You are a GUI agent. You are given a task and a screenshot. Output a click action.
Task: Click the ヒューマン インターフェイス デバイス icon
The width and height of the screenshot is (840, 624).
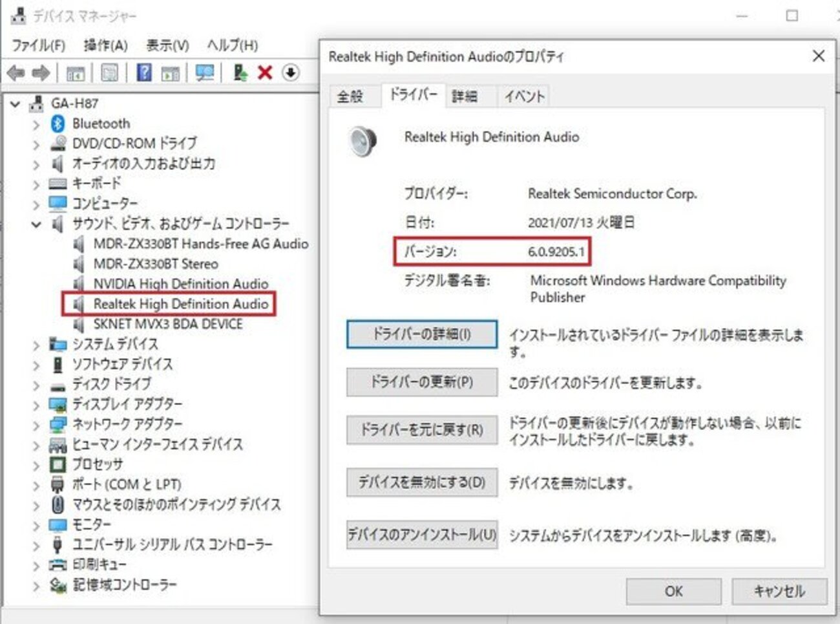pyautogui.click(x=58, y=444)
